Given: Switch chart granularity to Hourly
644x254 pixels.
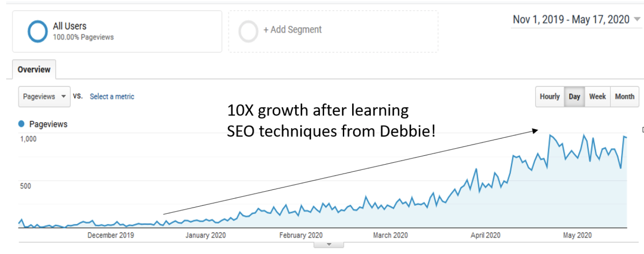Looking at the screenshot, I should 550,96.
